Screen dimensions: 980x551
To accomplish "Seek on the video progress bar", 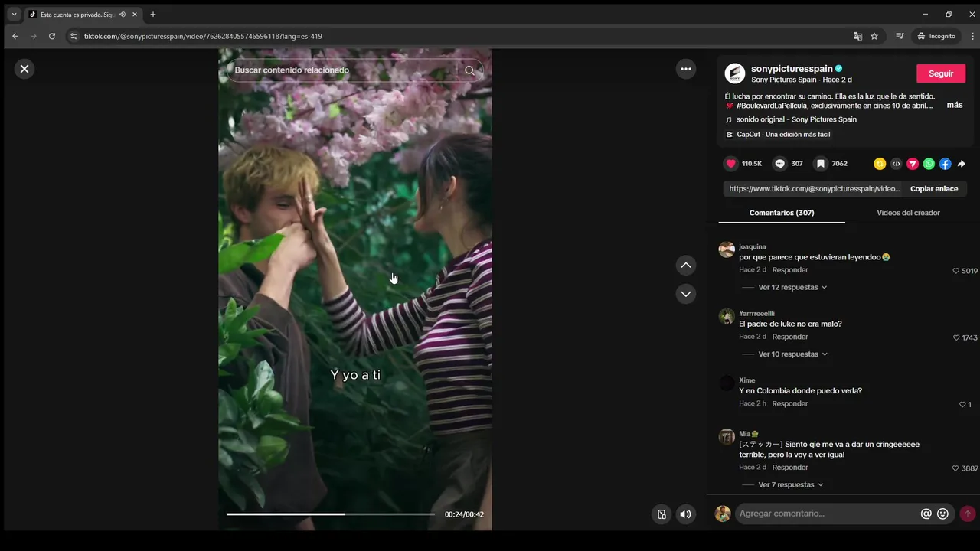I will coord(331,514).
